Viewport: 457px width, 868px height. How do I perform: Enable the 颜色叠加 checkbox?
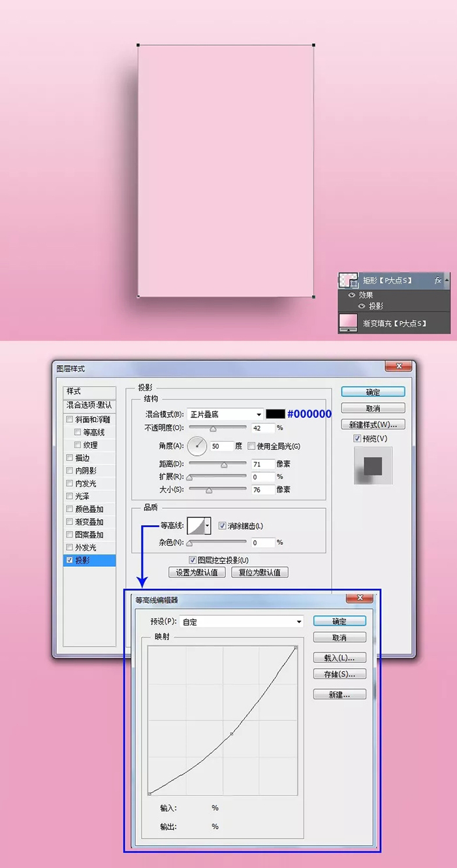coord(69,509)
